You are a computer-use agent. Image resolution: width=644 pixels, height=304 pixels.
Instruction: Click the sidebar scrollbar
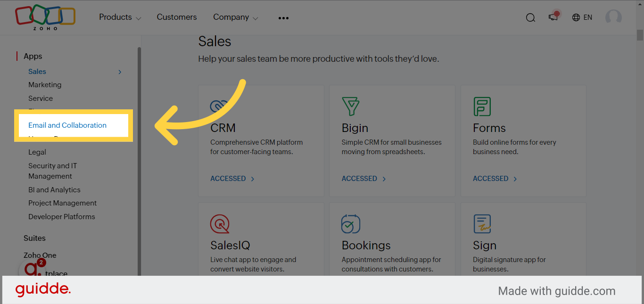139,160
